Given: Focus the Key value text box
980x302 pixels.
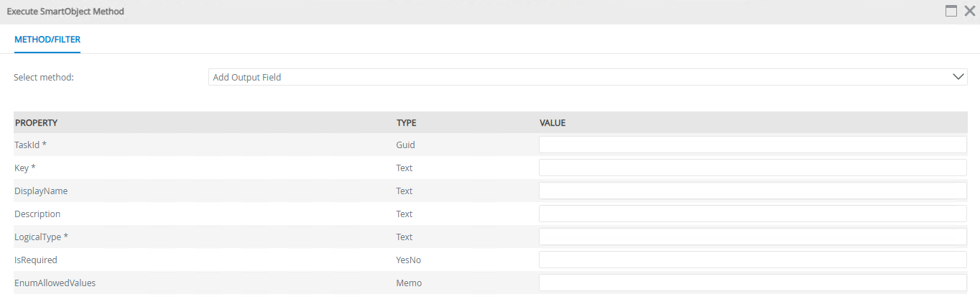Looking at the screenshot, I should (752, 168).
